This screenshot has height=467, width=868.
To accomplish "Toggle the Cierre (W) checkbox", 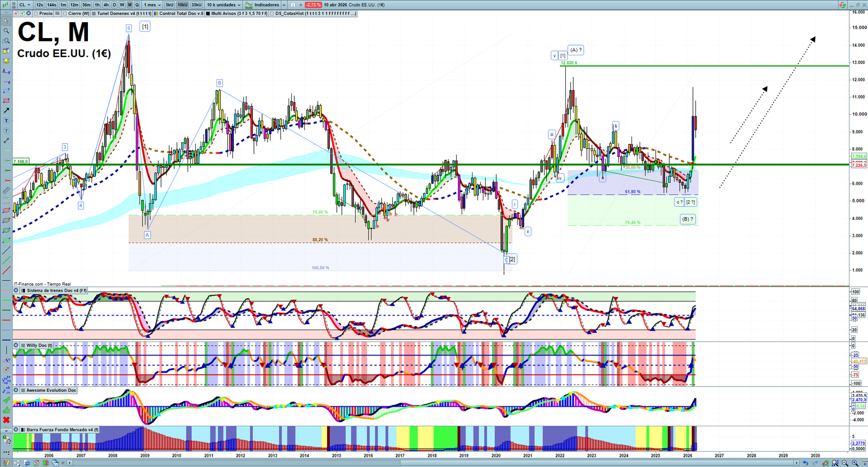I will click(x=65, y=14).
